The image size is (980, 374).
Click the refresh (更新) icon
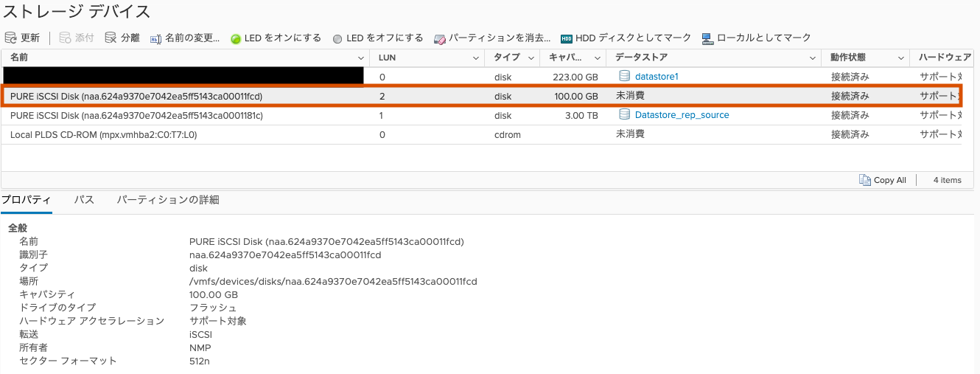tap(10, 38)
